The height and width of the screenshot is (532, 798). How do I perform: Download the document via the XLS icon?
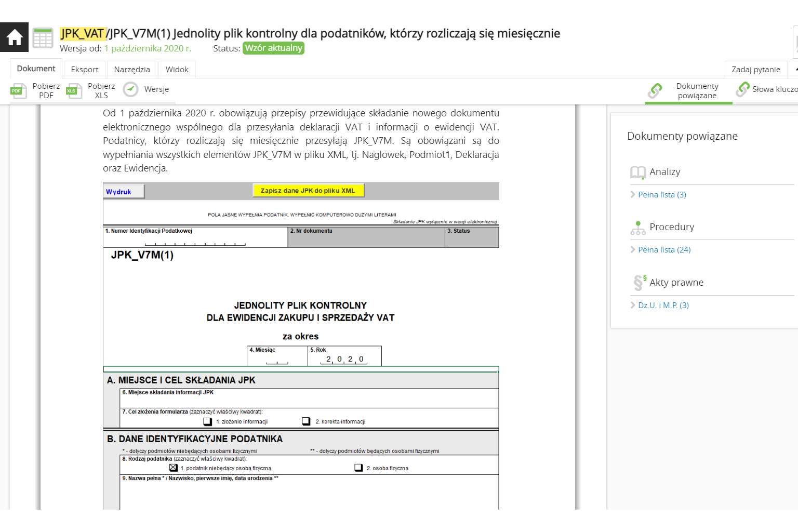pos(74,91)
